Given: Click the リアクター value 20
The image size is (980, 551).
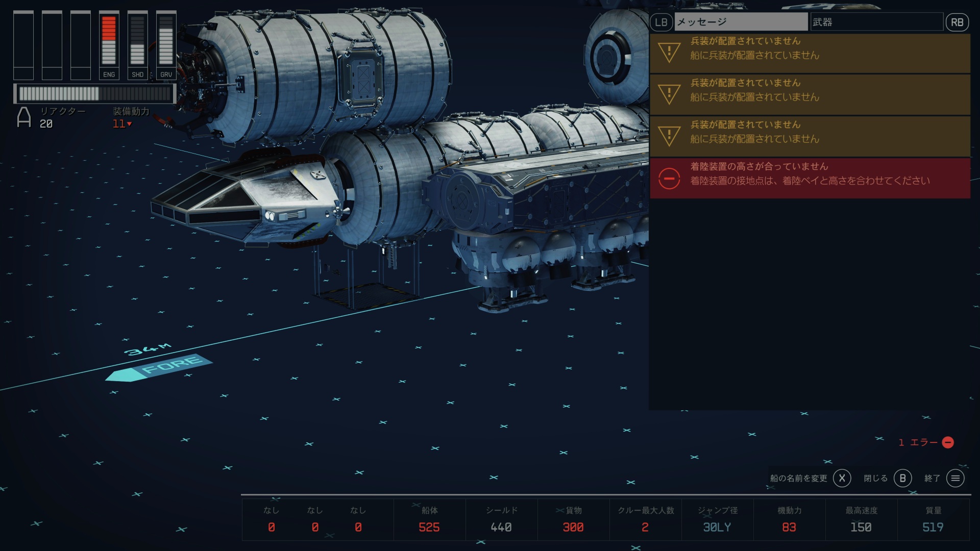Looking at the screenshot, I should pyautogui.click(x=46, y=124).
